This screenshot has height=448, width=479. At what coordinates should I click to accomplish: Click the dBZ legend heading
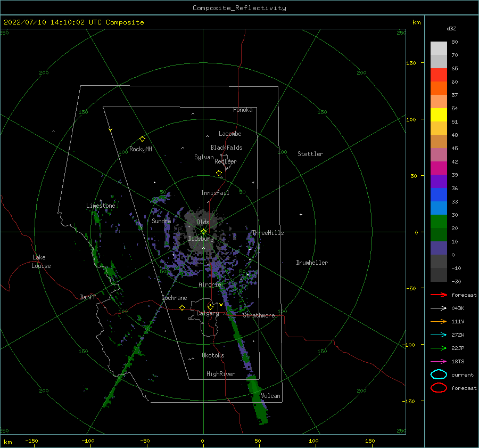(x=451, y=28)
